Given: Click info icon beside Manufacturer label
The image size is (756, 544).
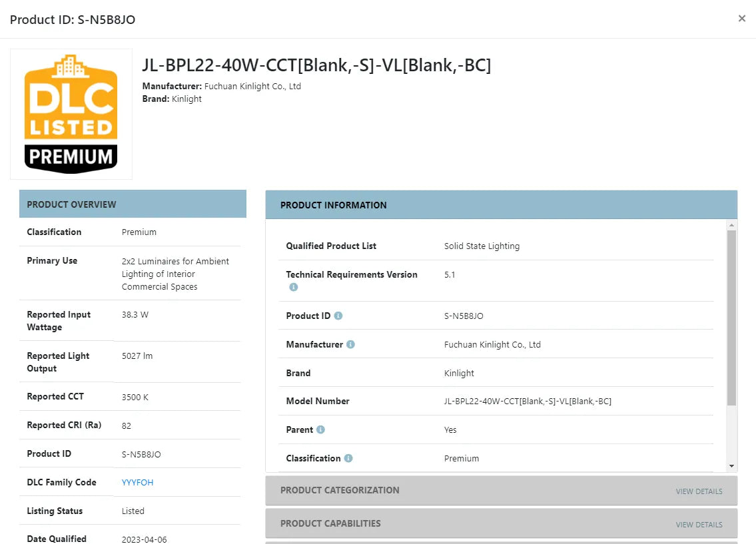Looking at the screenshot, I should 350,344.
